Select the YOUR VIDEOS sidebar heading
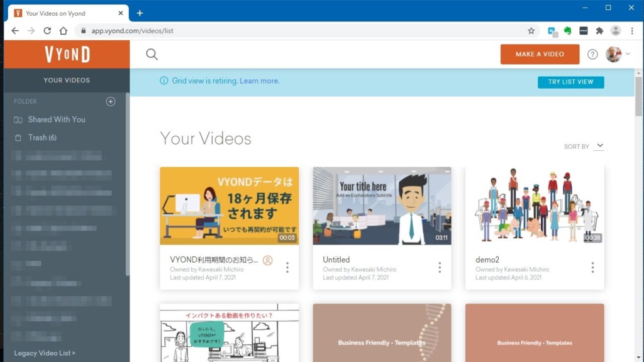The height and width of the screenshot is (362, 644). coord(67,80)
